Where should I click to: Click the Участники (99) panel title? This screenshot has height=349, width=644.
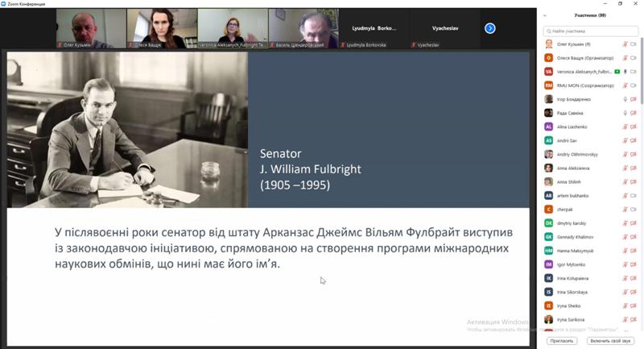[x=590, y=15]
